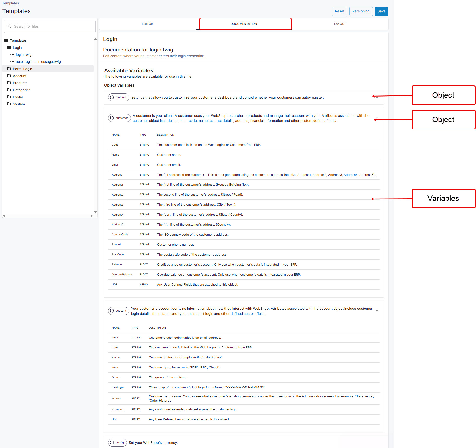Collapse the account variable details

pyautogui.click(x=377, y=311)
